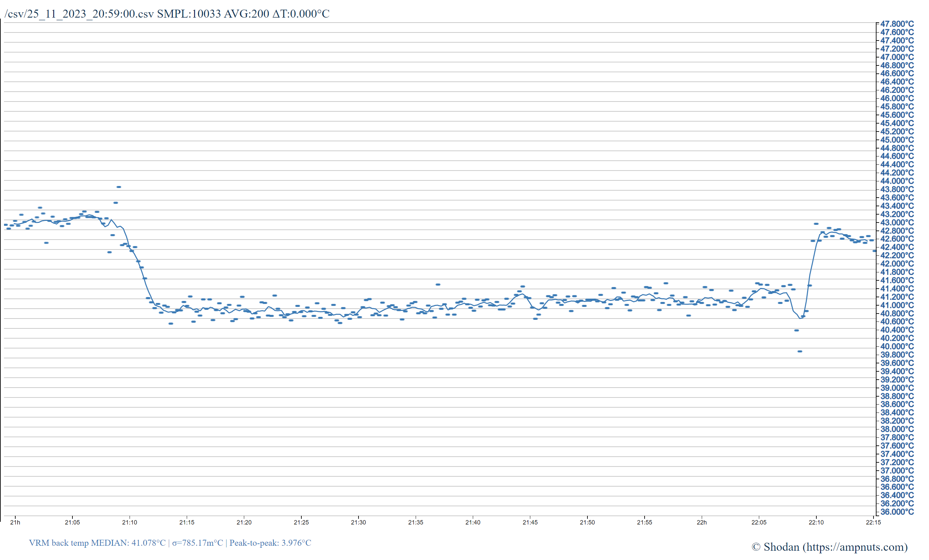Click the lowest data point below 40.000°C
Screen dimensions: 929x560
(800, 351)
